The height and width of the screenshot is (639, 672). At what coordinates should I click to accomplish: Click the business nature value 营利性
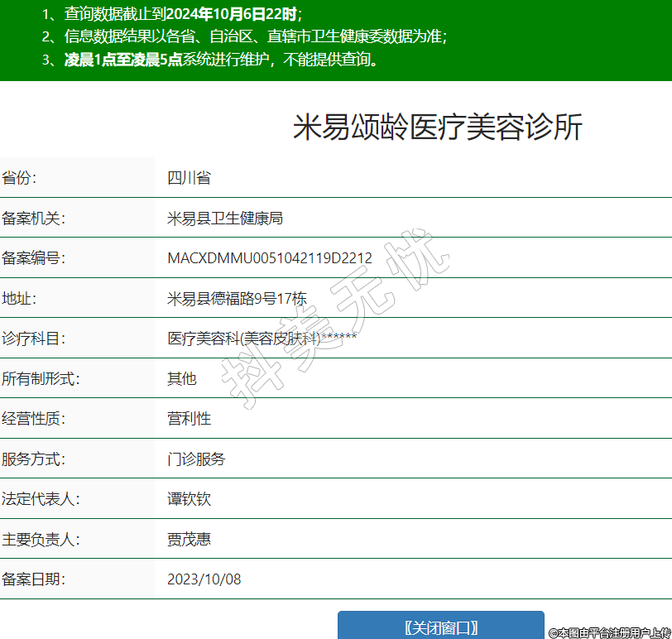point(189,419)
